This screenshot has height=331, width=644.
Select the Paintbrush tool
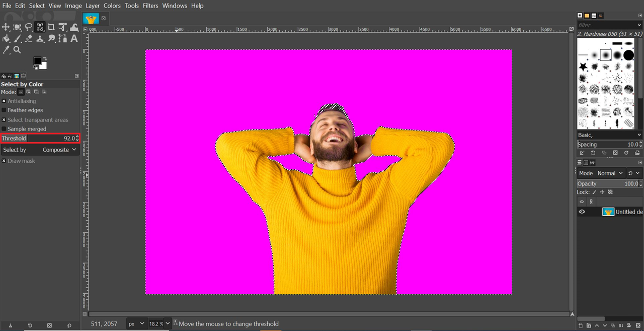click(x=18, y=38)
